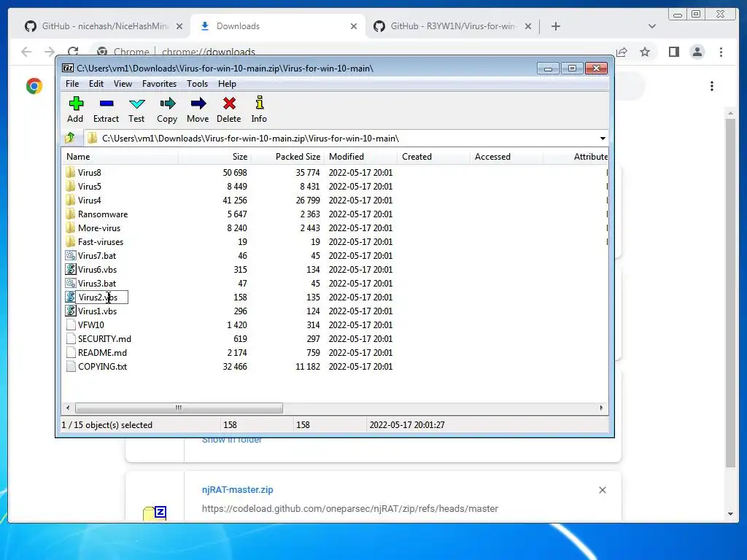The width and height of the screenshot is (747, 560).
Task: Click the Extract toolbar icon
Action: 107,104
